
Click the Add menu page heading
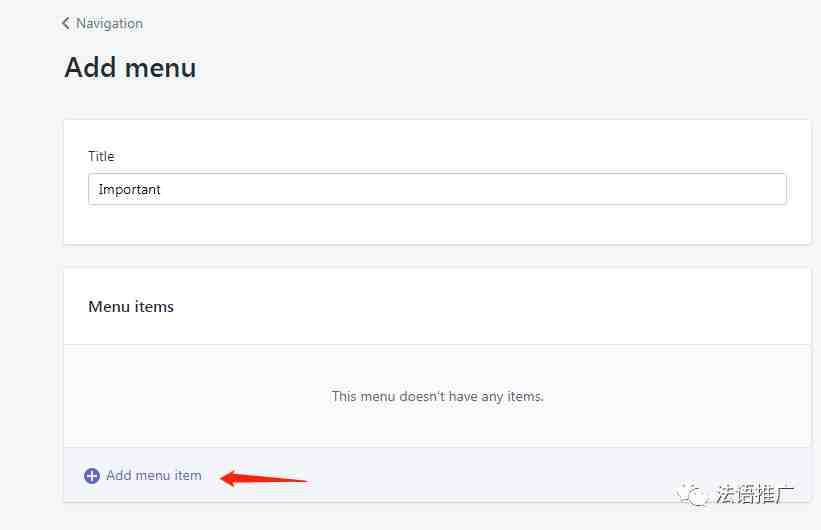(130, 68)
